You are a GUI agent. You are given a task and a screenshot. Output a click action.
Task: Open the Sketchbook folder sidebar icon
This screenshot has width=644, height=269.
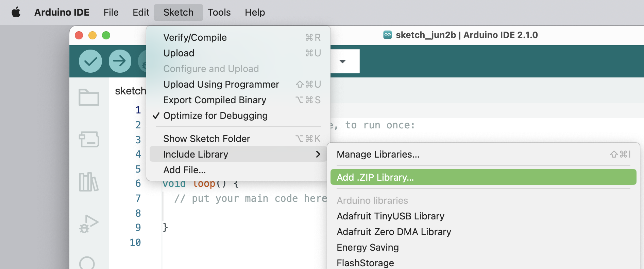pyautogui.click(x=89, y=97)
